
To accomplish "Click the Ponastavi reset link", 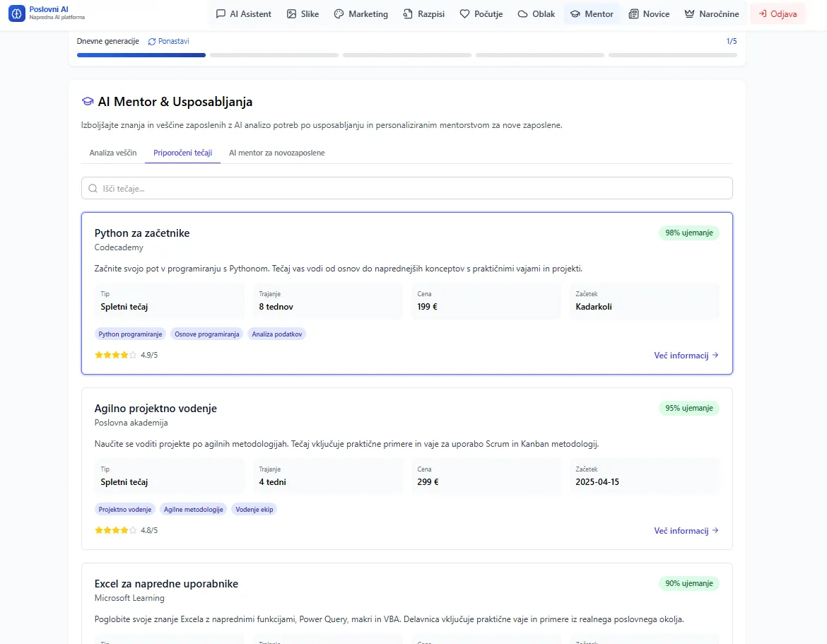I will [168, 41].
